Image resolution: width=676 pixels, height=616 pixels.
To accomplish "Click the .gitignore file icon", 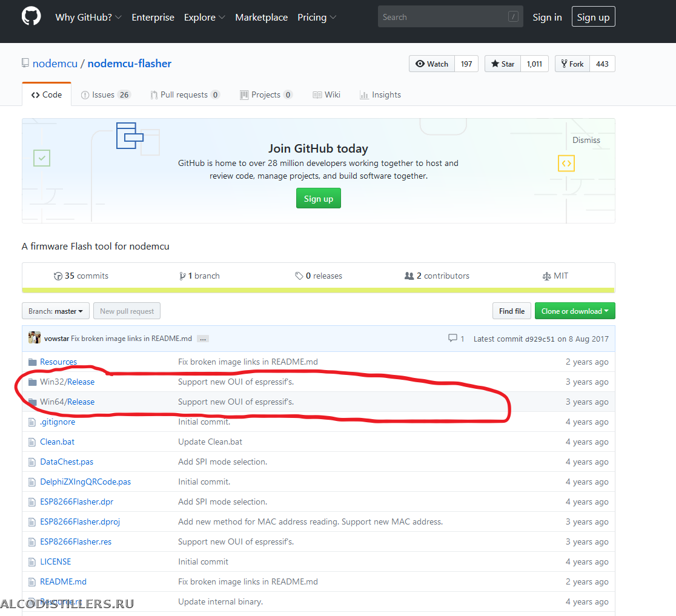I will [32, 422].
